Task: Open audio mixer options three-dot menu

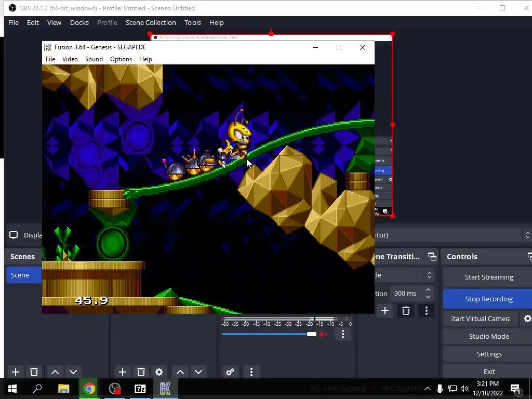Action: 251,372
